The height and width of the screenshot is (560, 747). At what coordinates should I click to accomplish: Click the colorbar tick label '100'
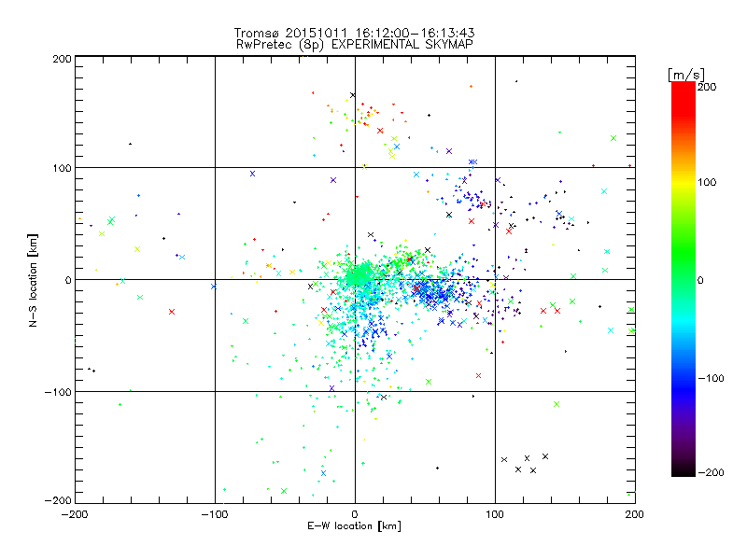pos(707,182)
